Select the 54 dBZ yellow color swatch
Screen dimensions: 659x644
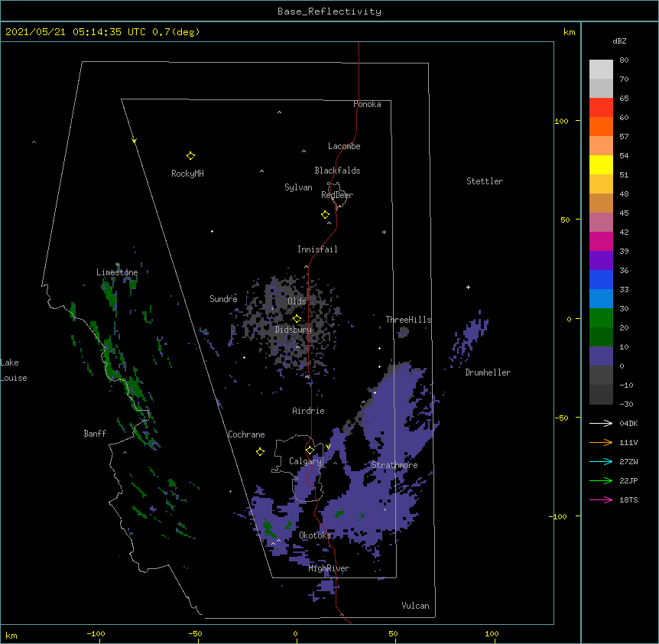pyautogui.click(x=601, y=164)
